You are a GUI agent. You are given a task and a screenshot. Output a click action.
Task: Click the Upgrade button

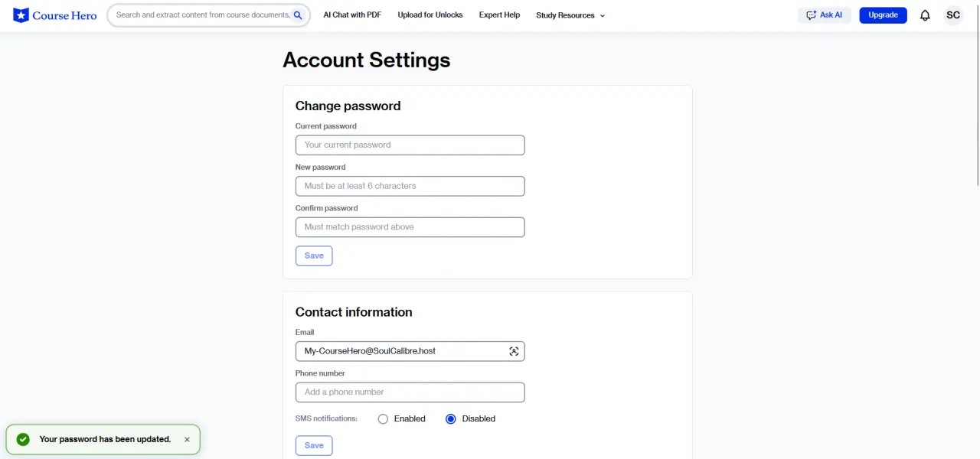[883, 15]
